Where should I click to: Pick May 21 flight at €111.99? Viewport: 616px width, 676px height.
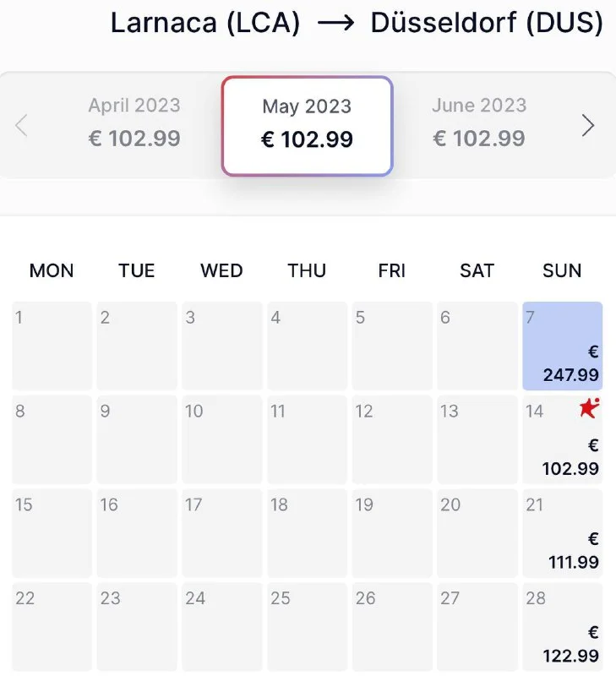pos(563,532)
